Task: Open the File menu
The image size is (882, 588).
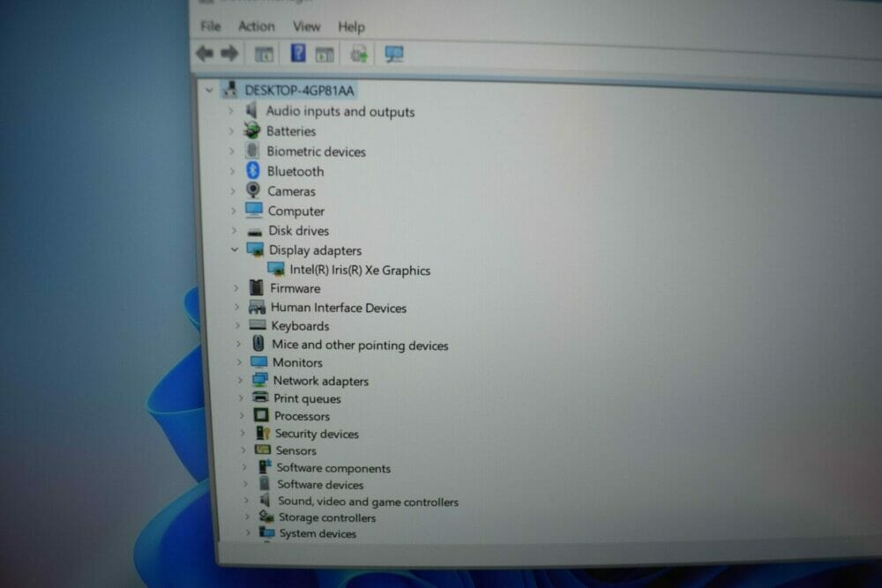Action: (211, 26)
